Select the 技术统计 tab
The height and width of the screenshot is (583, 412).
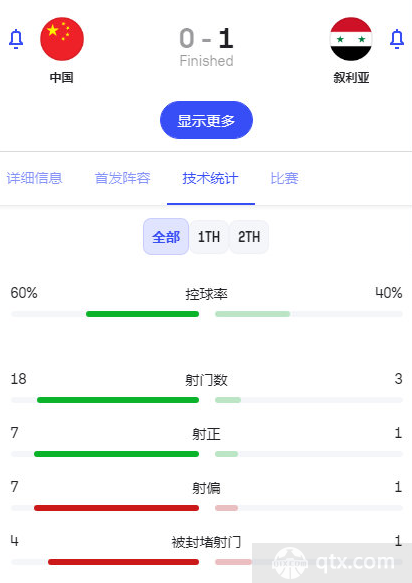(210, 178)
